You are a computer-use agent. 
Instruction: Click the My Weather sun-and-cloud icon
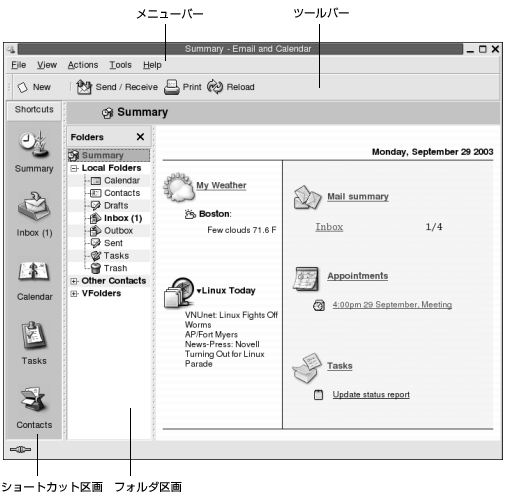179,187
